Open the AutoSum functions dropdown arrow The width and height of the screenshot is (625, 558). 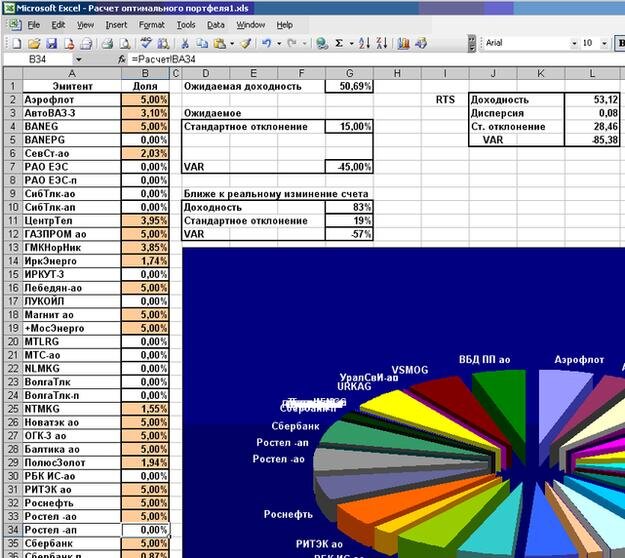[351, 43]
